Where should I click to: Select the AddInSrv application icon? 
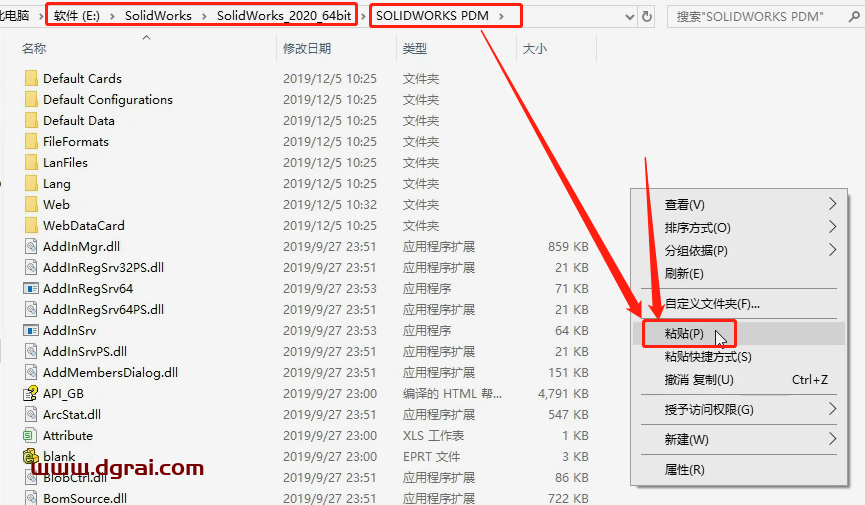coord(31,330)
